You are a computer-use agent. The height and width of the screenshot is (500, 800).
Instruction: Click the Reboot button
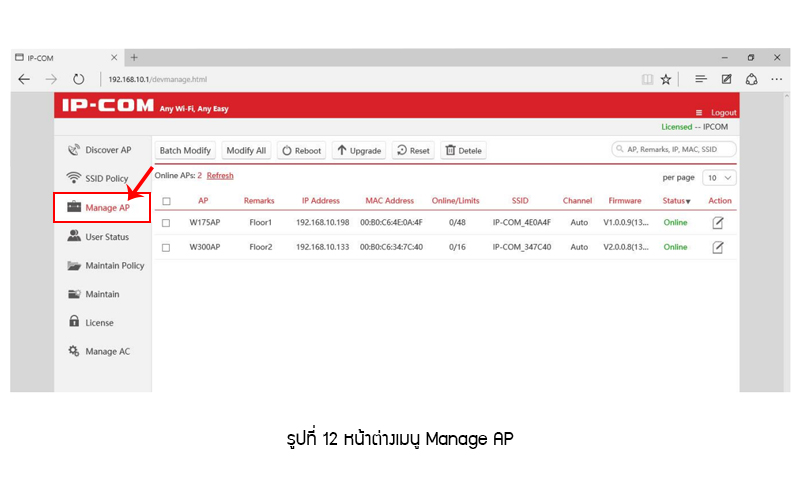tap(301, 150)
